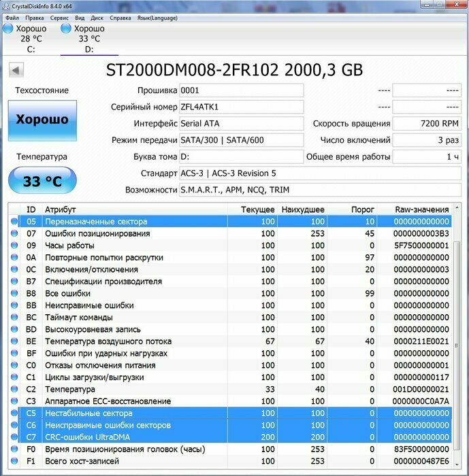This screenshot has width=469, height=476.
Task: Click the Порог column header
Action: (352, 209)
